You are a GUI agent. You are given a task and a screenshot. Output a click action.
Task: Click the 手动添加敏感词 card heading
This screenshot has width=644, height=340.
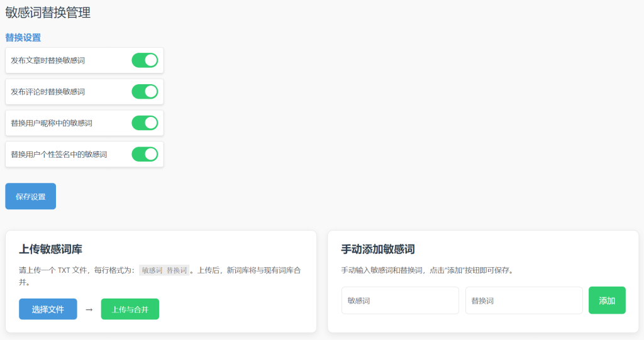coord(377,249)
